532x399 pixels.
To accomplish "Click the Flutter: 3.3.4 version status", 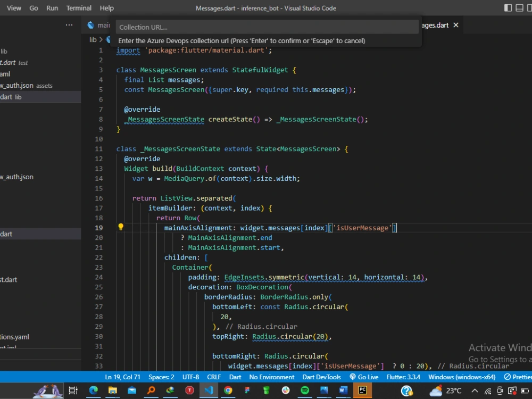I will [403, 377].
